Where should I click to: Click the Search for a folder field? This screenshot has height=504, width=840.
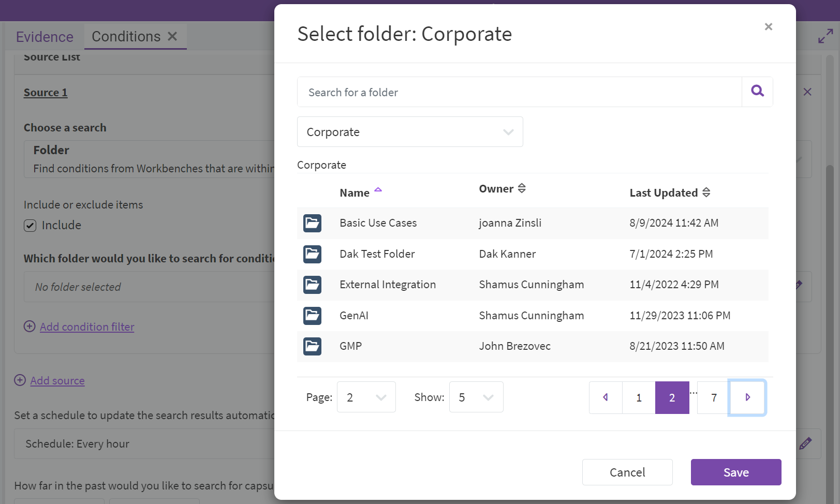coord(519,92)
